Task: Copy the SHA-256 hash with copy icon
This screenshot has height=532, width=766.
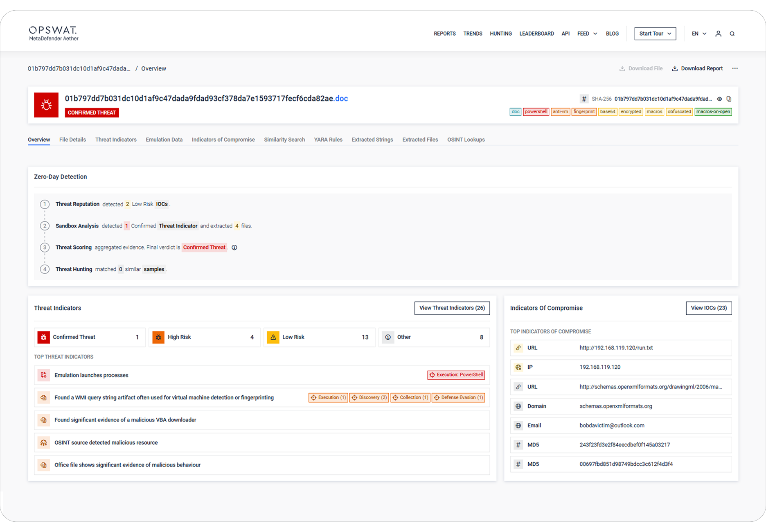Action: pos(729,99)
